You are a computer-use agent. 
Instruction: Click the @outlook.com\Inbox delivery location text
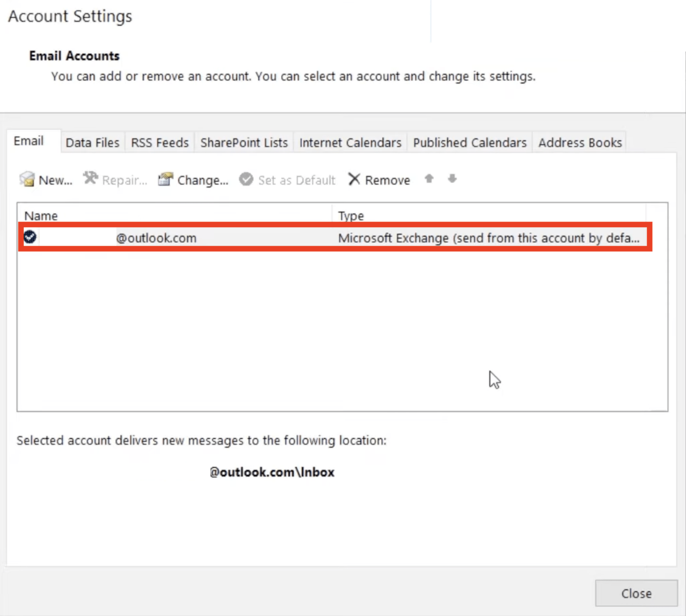[272, 472]
